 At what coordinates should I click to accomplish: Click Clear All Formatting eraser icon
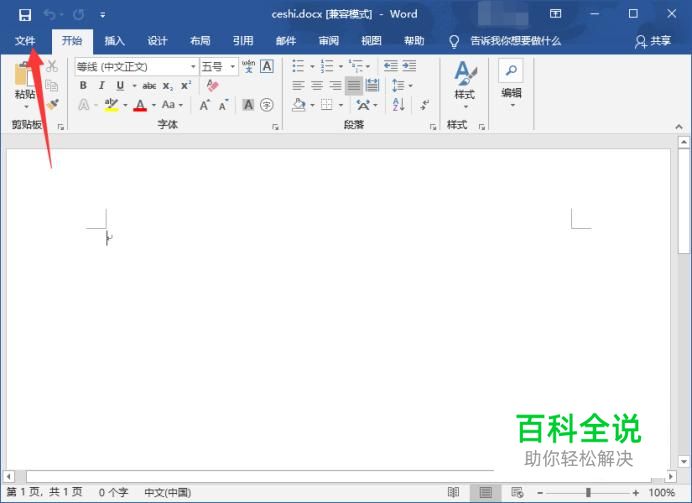tap(212, 85)
